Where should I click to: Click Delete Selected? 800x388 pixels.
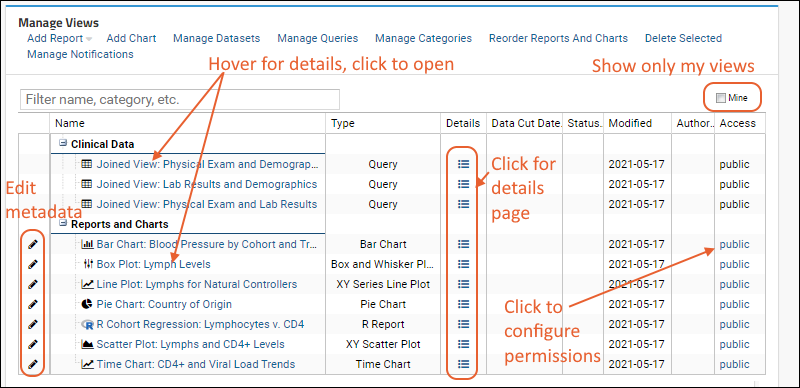[683, 38]
